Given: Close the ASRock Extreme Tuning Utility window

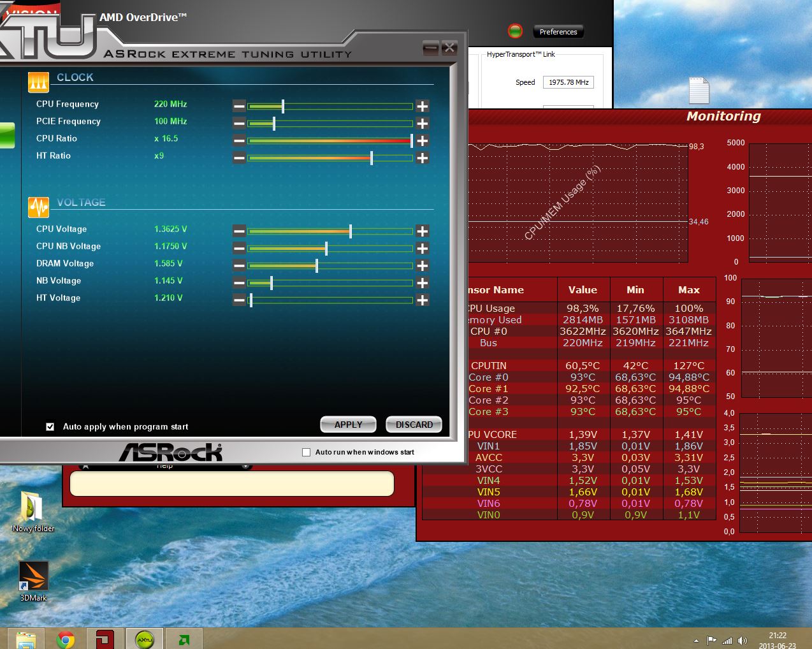Looking at the screenshot, I should 449,48.
